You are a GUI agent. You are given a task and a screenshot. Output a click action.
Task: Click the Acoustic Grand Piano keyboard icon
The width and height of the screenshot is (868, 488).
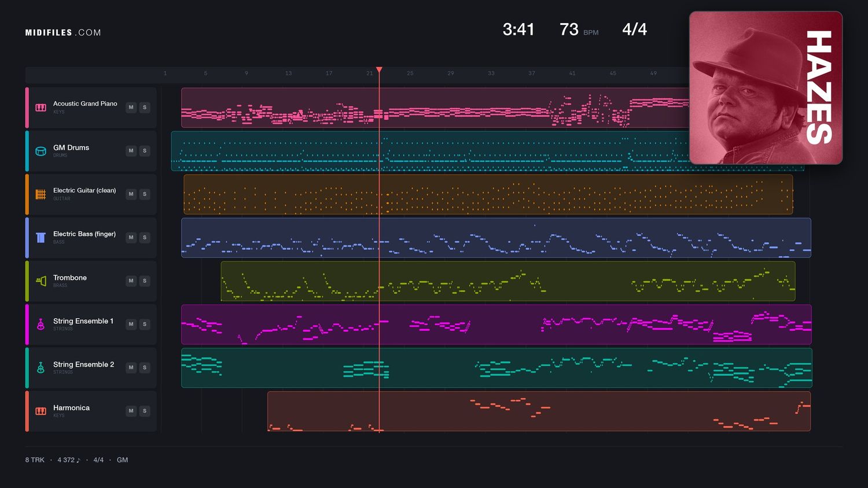coord(41,108)
